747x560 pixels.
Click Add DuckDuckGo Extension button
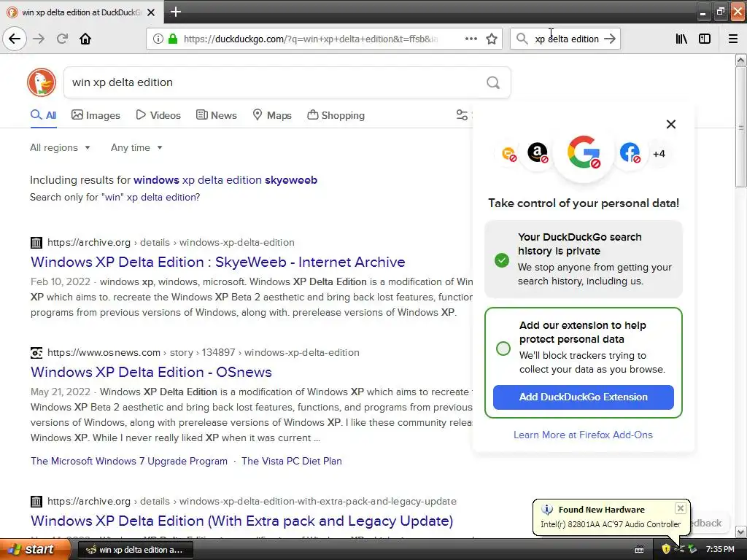tap(583, 397)
